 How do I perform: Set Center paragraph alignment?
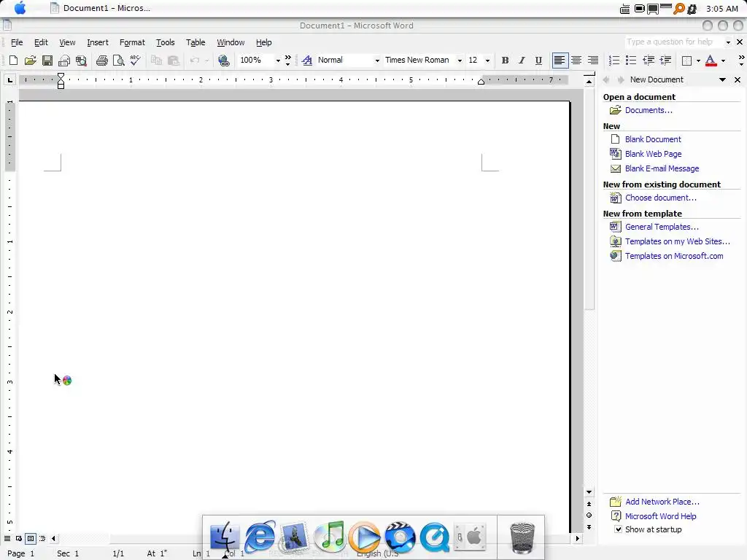click(x=576, y=61)
